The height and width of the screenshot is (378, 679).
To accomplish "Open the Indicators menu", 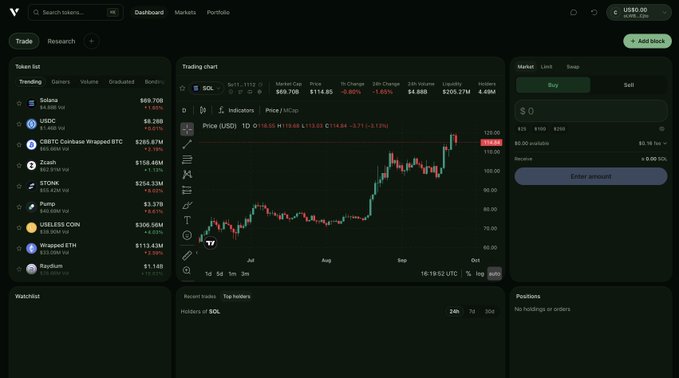I will pyautogui.click(x=236, y=110).
